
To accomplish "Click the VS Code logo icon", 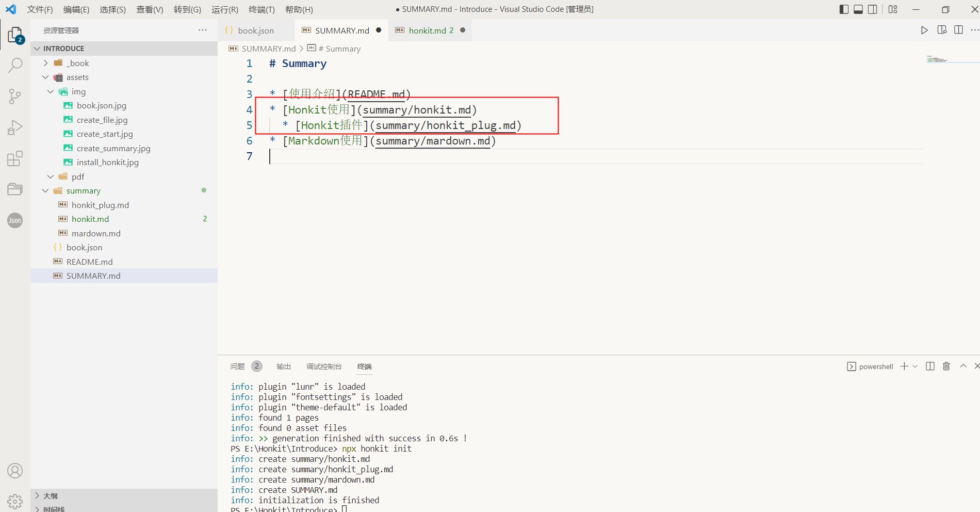I will click(11, 9).
